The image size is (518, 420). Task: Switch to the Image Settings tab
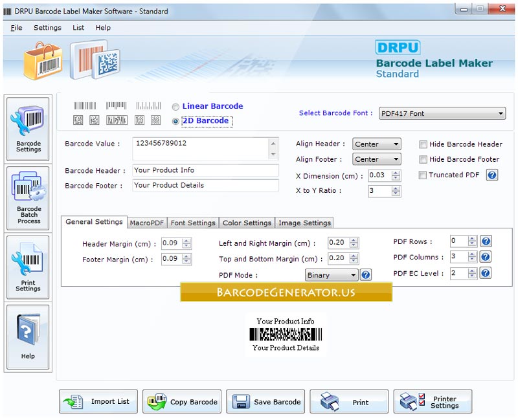click(304, 223)
